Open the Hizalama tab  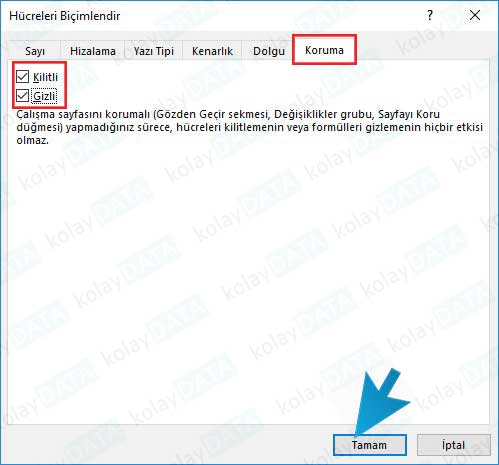tap(93, 51)
